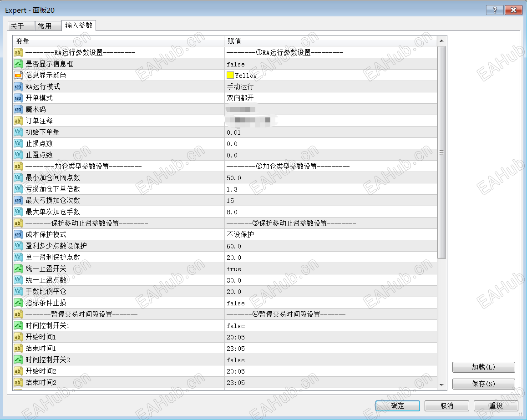The height and width of the screenshot is (420, 527).
Task: Click the bool icon beside 指标条件止损
Action: coord(18,303)
